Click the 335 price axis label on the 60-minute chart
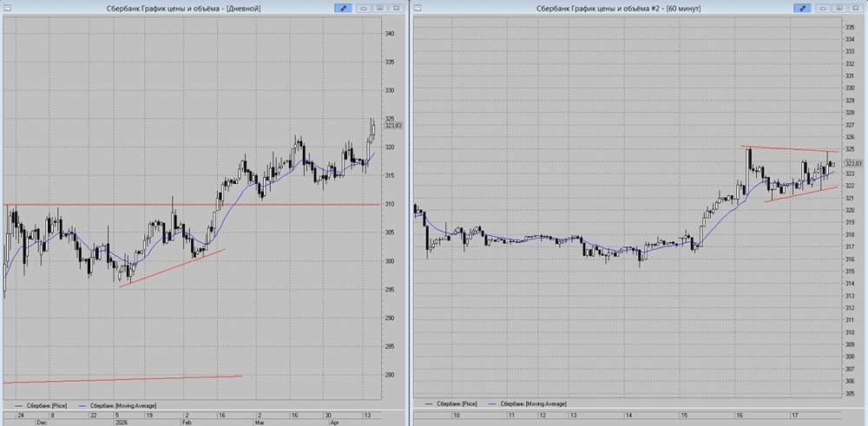 click(x=849, y=27)
